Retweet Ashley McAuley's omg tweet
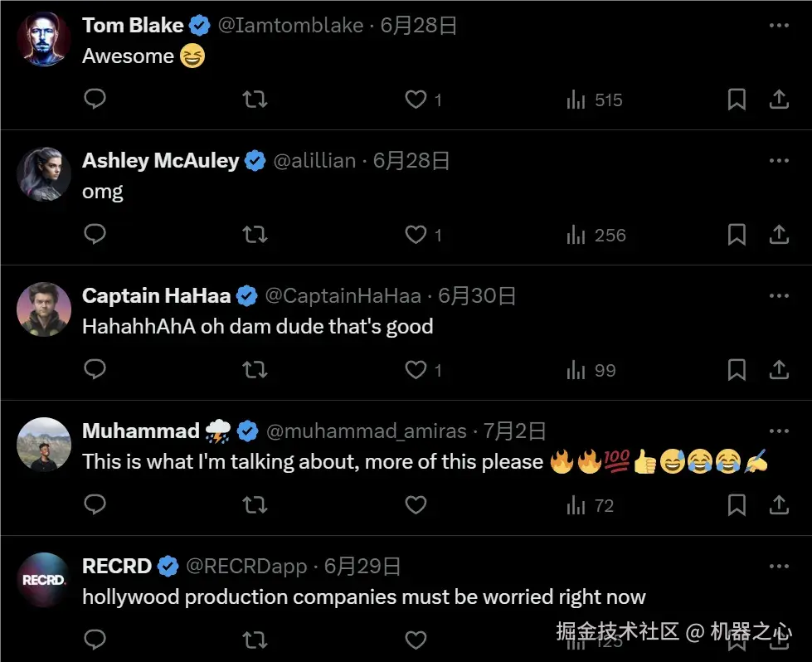This screenshot has width=812, height=662. click(255, 235)
